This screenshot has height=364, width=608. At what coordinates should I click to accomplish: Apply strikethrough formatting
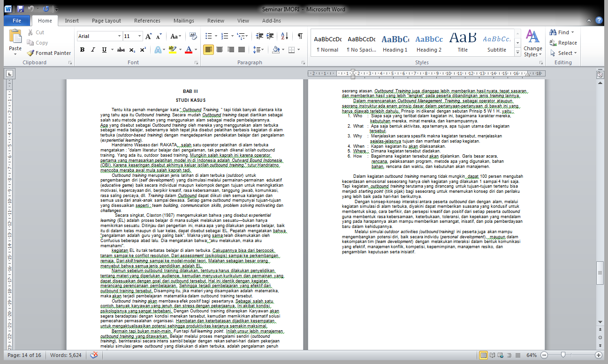point(121,50)
